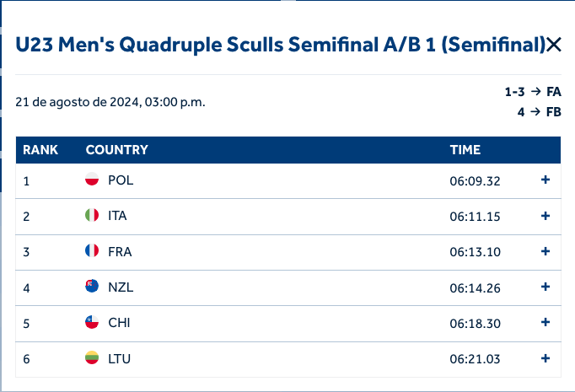Expand CHI row details
The width and height of the screenshot is (575, 392).
pos(545,323)
